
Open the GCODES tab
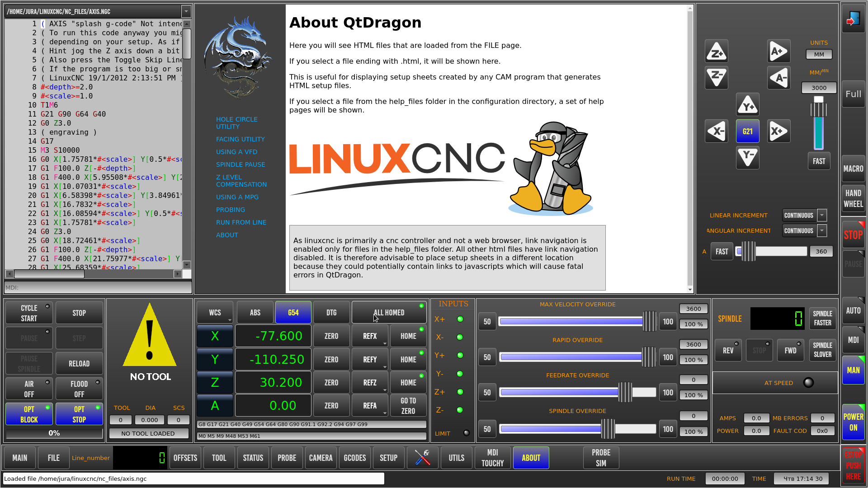[355, 458]
